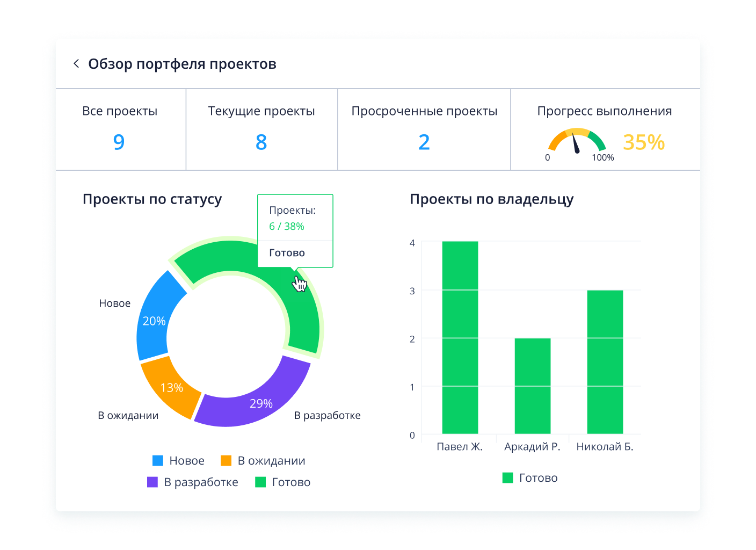Image resolution: width=756 pixels, height=550 pixels.
Task: Toggle the blue Новое legend item
Action: pyautogui.click(x=178, y=460)
